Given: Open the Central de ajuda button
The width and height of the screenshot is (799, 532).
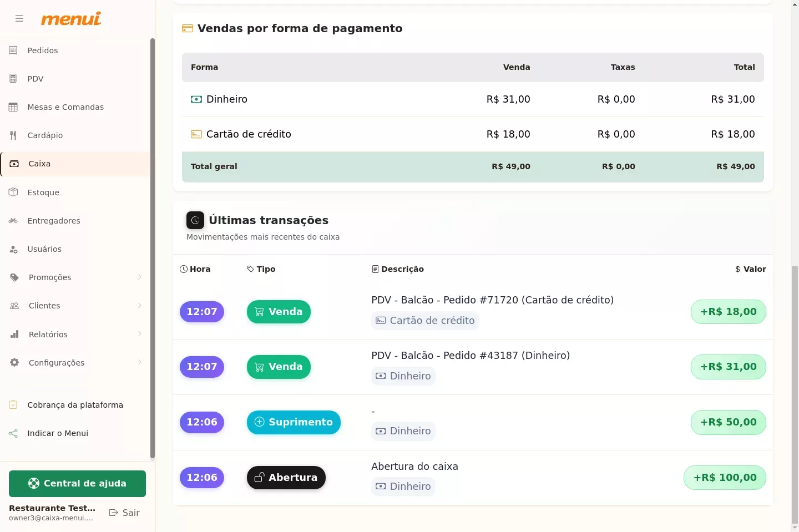Looking at the screenshot, I should point(77,484).
